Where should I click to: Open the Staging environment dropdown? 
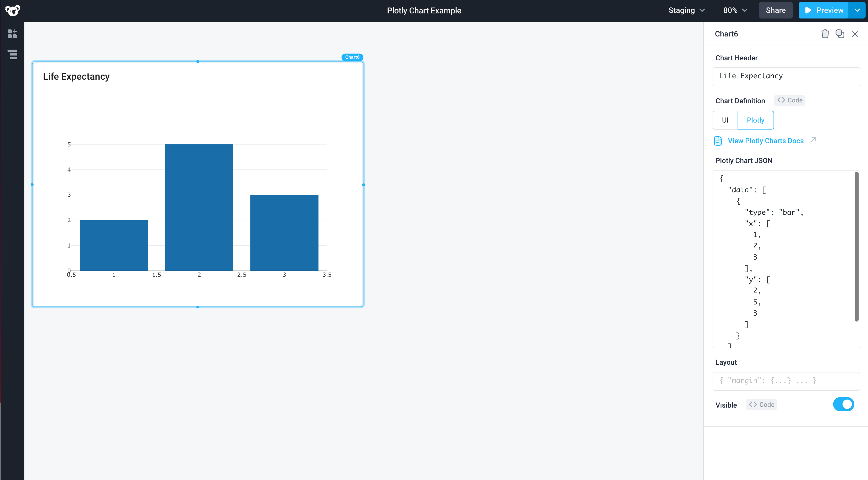pos(687,10)
